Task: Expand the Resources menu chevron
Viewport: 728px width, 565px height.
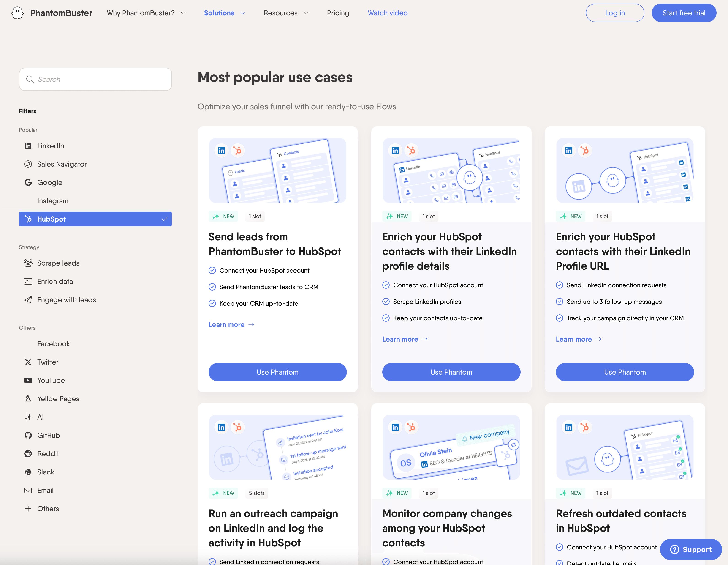Action: [306, 13]
